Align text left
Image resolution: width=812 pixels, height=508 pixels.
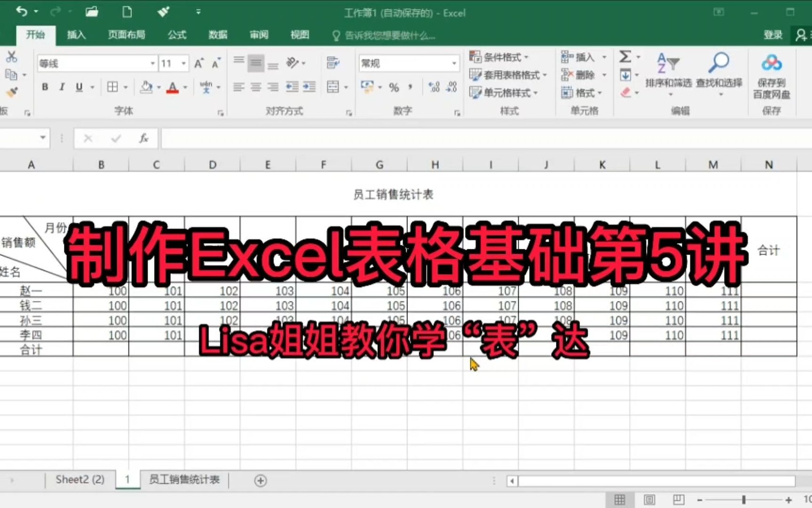tap(239, 87)
